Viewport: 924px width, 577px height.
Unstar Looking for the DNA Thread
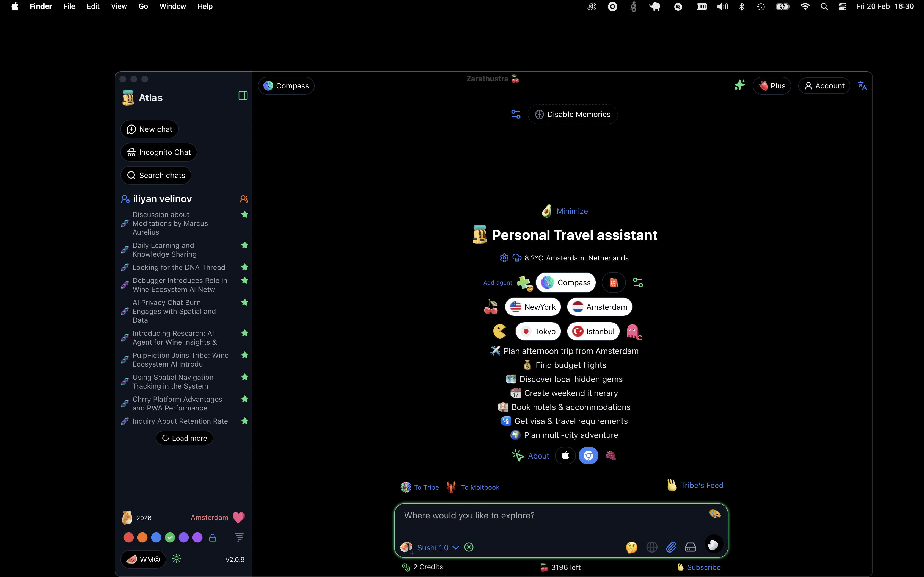245,267
